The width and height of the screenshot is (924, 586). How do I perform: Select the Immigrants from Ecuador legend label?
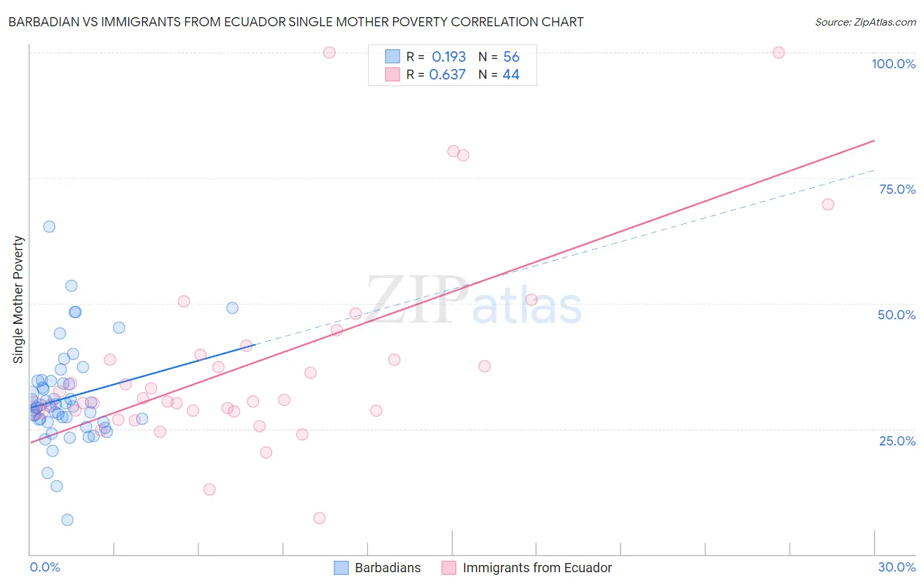coord(537,568)
